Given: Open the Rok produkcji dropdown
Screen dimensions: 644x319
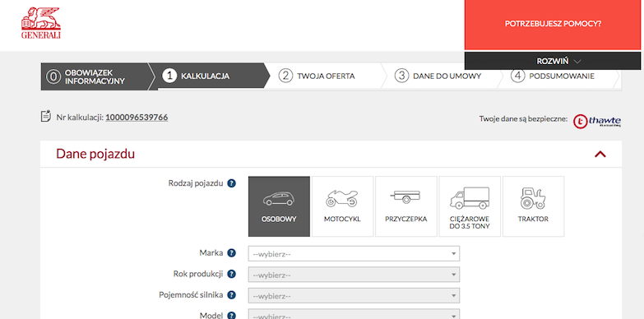Looking at the screenshot, I should click(x=354, y=275).
